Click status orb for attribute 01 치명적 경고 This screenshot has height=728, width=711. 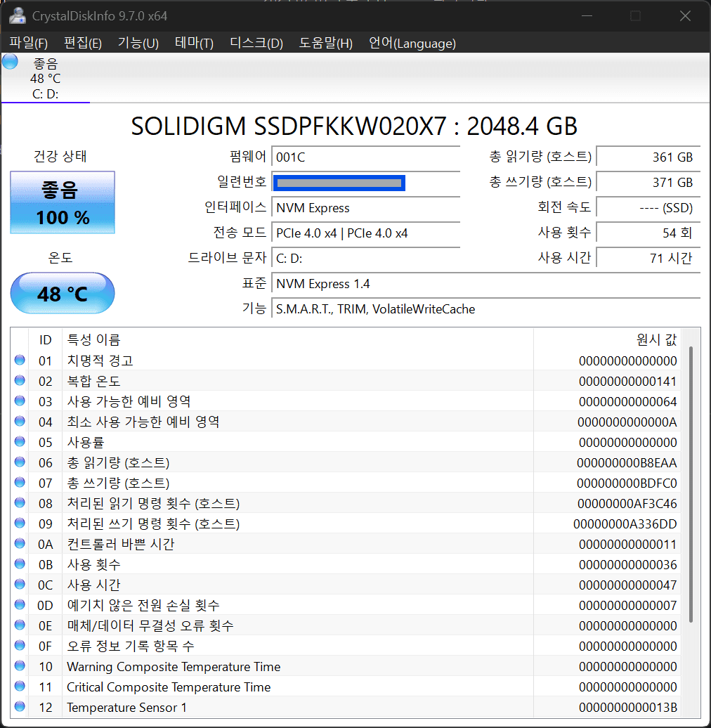(x=20, y=360)
